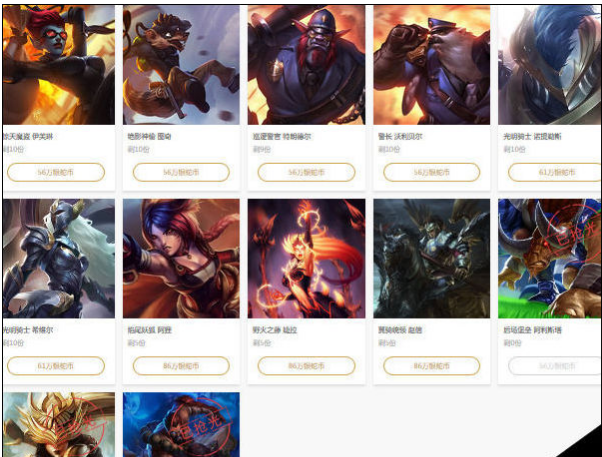Image resolution: width=602 pixels, height=457 pixels.
Task: Open the sold-out Alistar bull skin image
Action: click(550, 258)
